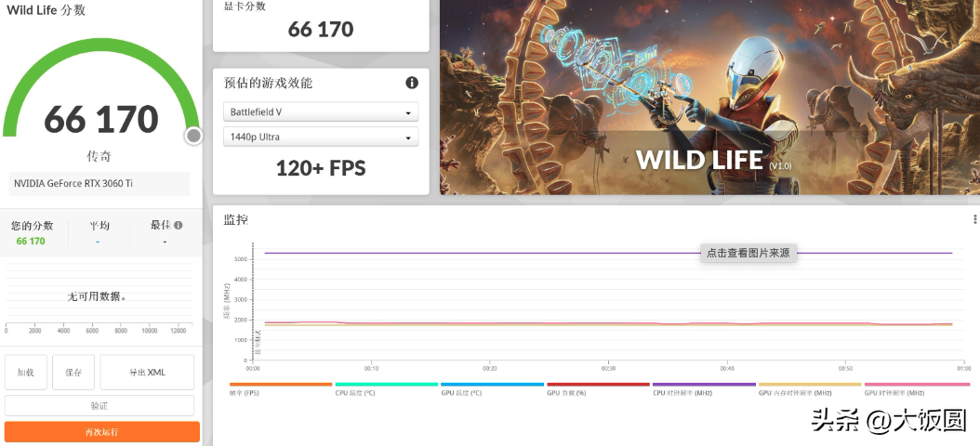Image resolution: width=980 pixels, height=446 pixels.
Task: Click the gray score gauge indicator knob
Action: pyautogui.click(x=193, y=136)
